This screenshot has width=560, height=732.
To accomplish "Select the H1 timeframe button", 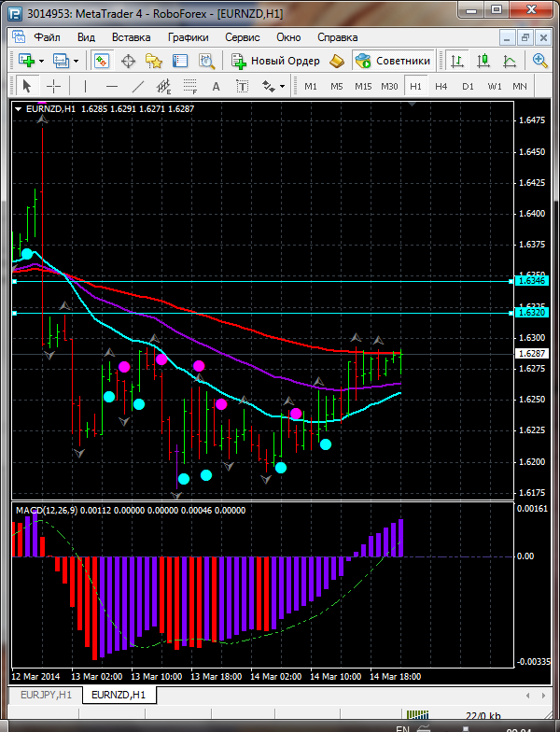I will [415, 86].
